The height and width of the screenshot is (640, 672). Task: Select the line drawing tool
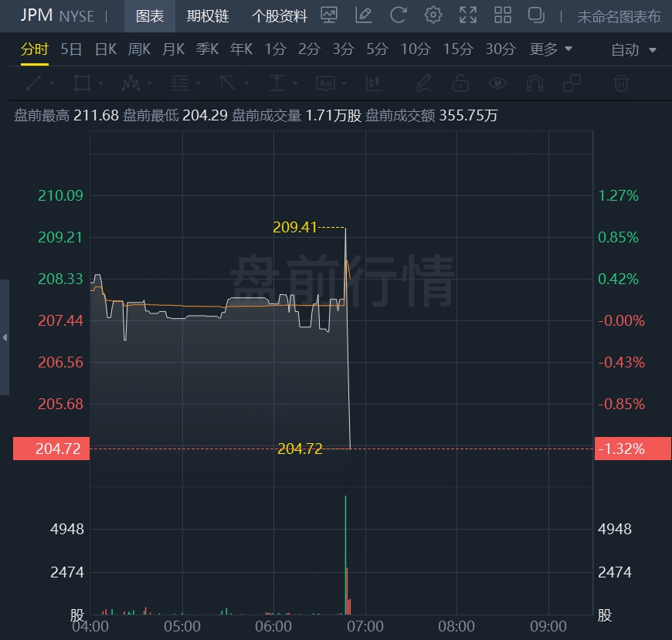tap(33, 83)
